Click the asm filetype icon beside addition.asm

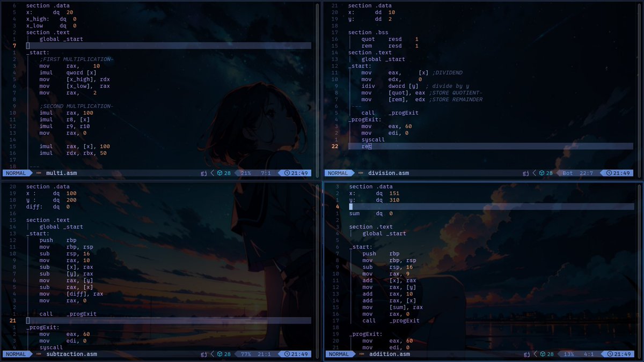[x=362, y=354]
